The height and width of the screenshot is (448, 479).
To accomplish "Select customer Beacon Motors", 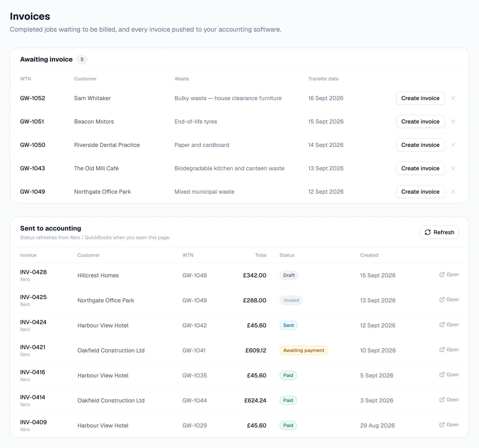I will (94, 122).
